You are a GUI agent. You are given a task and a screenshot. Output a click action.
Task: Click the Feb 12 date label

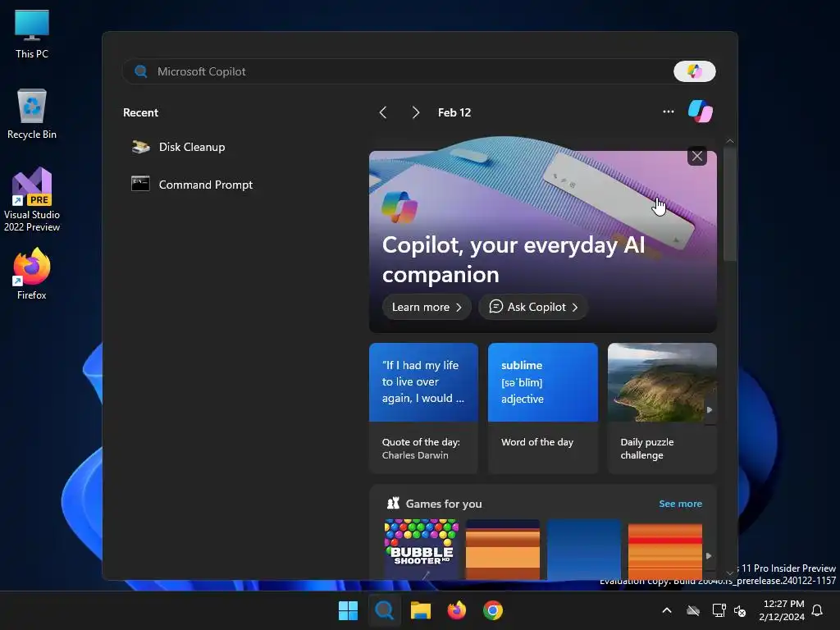pyautogui.click(x=454, y=112)
